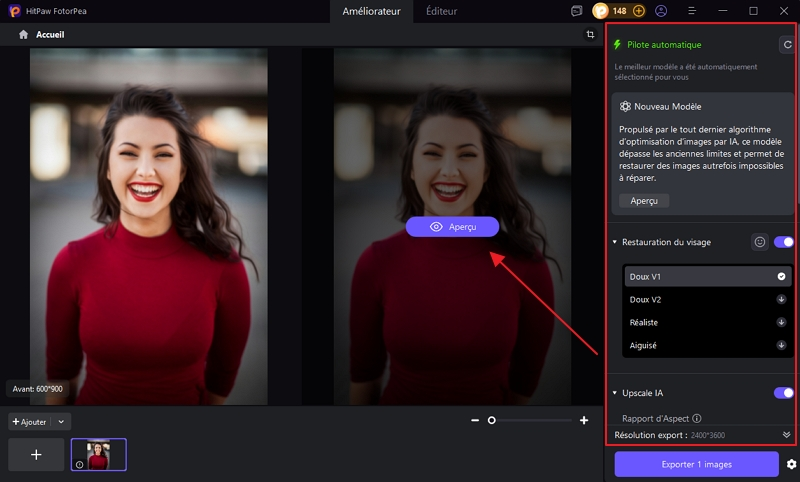Click the plus icon to add credits

[639, 11]
